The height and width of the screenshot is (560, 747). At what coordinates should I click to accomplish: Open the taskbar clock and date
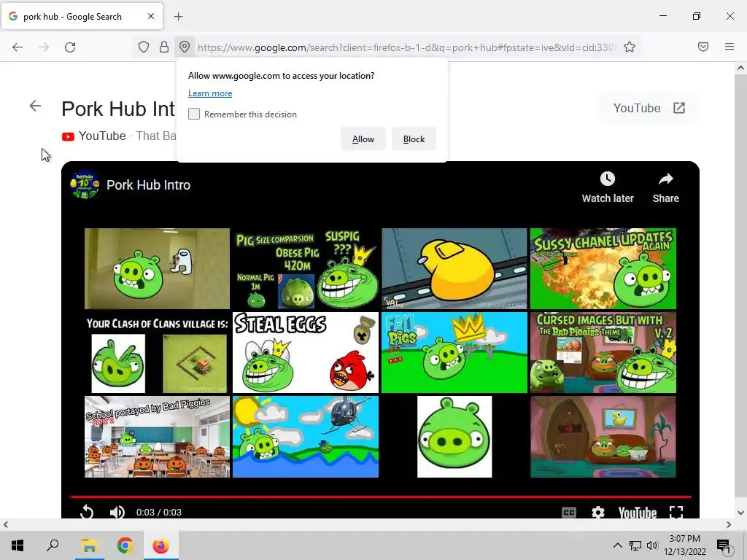tap(685, 545)
